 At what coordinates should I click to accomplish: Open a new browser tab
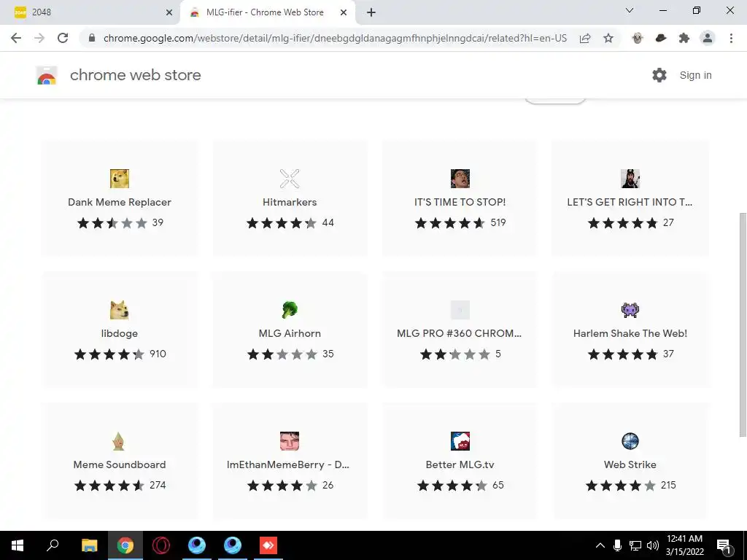click(x=371, y=13)
